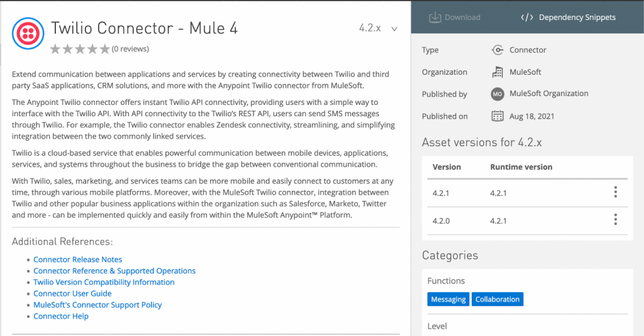This screenshot has width=644, height=336.
Task: Click the Connector type icon
Action: click(x=497, y=50)
